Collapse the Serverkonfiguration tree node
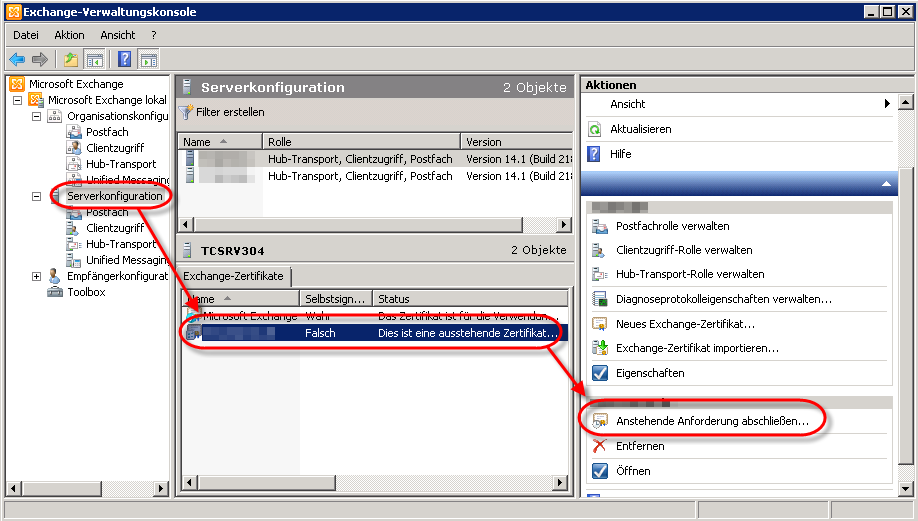918x521 pixels. 37,196
